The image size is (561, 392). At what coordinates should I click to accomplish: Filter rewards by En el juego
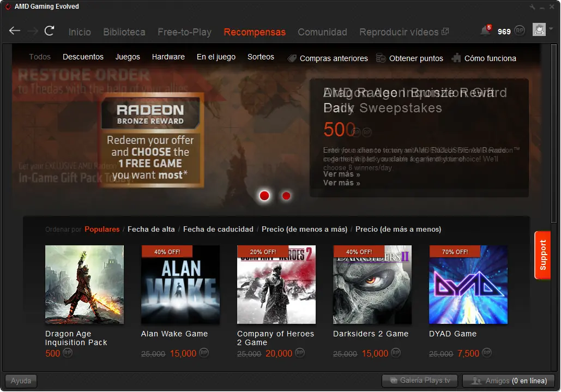(x=216, y=57)
